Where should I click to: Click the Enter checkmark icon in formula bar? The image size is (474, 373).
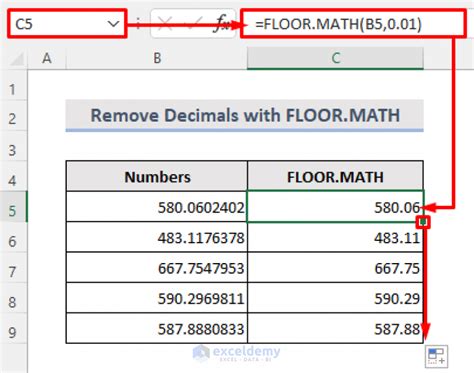coord(193,24)
